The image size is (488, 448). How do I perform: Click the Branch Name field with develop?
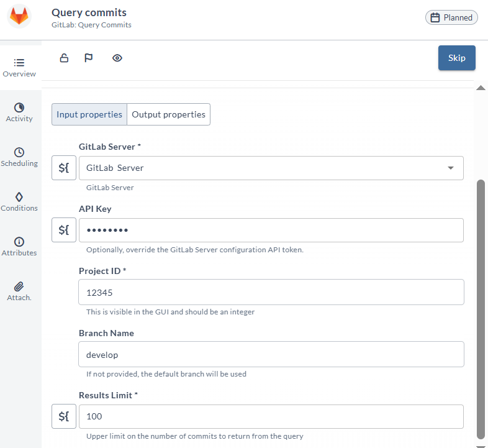[x=271, y=354]
